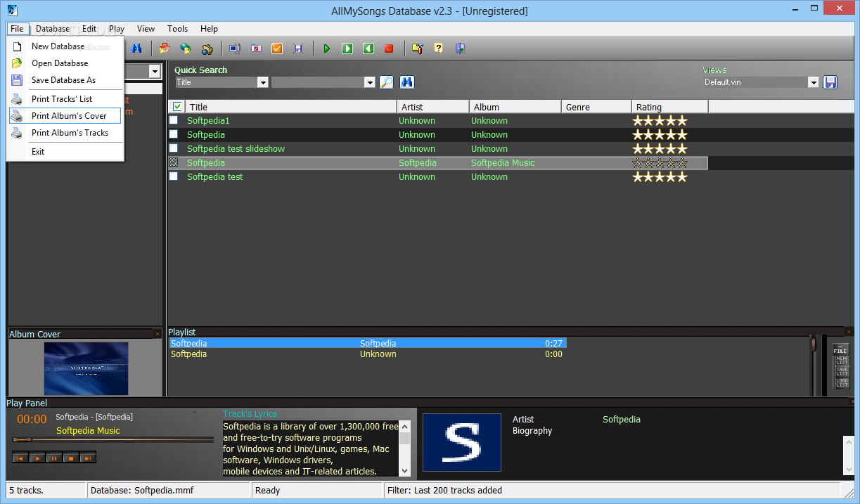860x504 pixels.
Task: Sort tracks by the Genre column header
Action: (x=596, y=107)
